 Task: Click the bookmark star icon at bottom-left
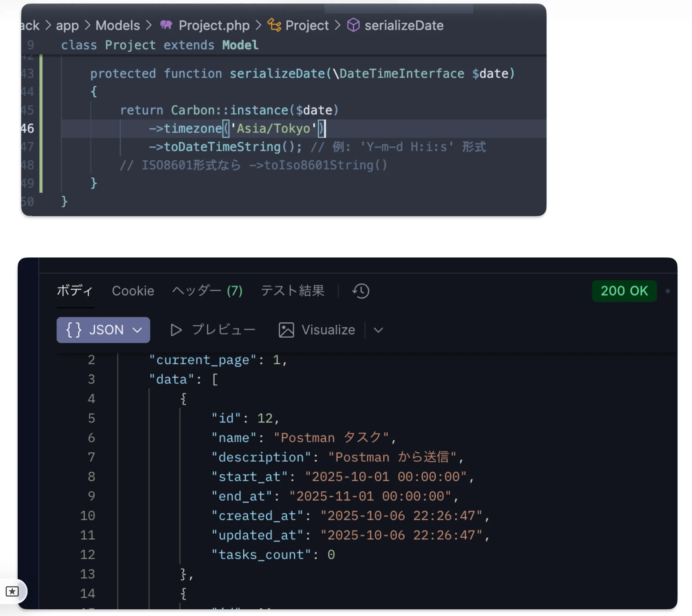point(12,591)
